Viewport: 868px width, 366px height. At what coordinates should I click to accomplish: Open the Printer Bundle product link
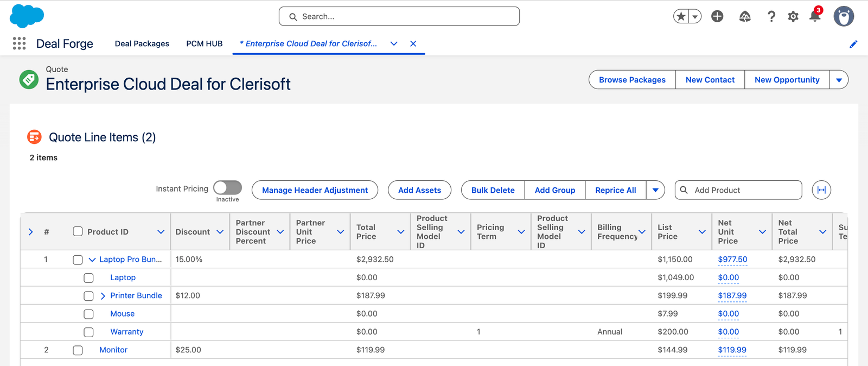click(136, 295)
